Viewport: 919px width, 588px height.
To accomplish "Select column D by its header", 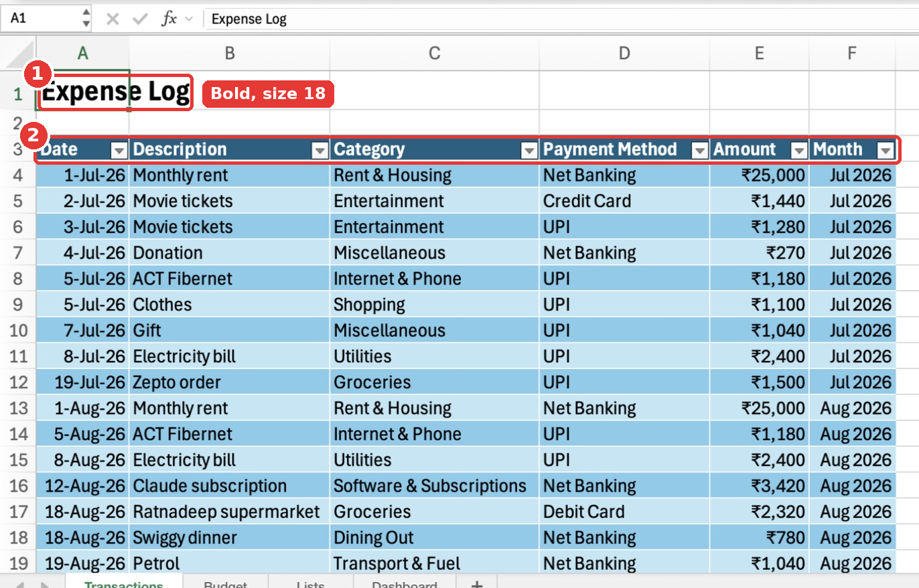I will [x=624, y=54].
